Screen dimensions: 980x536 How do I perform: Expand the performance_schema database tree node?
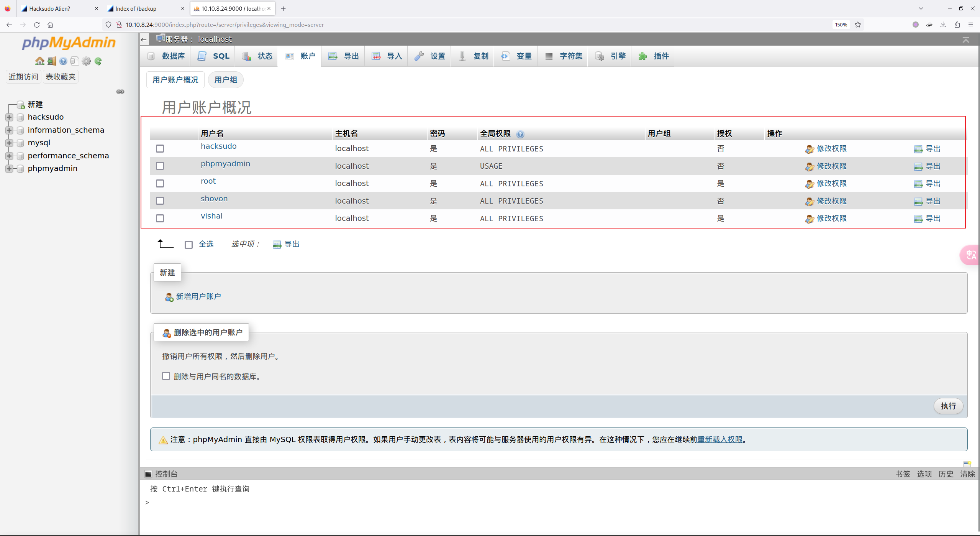point(9,156)
